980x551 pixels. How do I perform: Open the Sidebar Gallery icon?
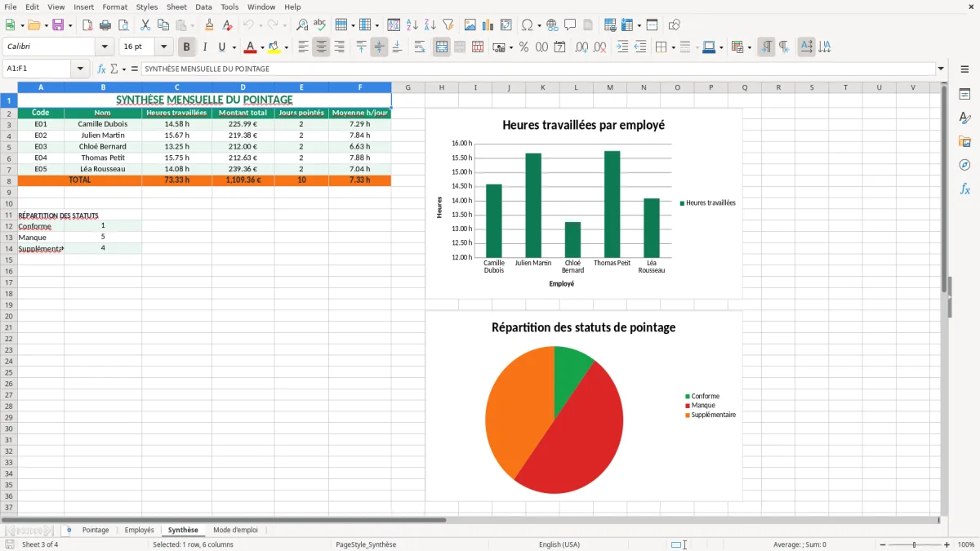pyautogui.click(x=964, y=142)
